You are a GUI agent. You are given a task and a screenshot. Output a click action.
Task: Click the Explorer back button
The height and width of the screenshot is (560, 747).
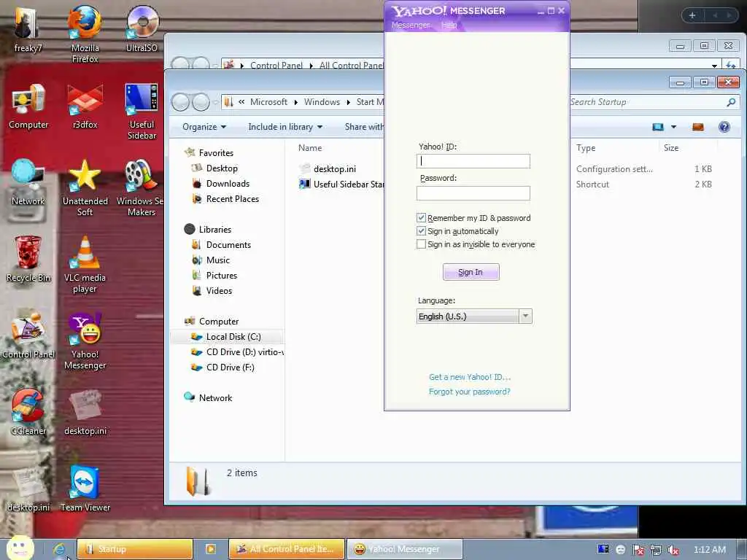pyautogui.click(x=180, y=102)
